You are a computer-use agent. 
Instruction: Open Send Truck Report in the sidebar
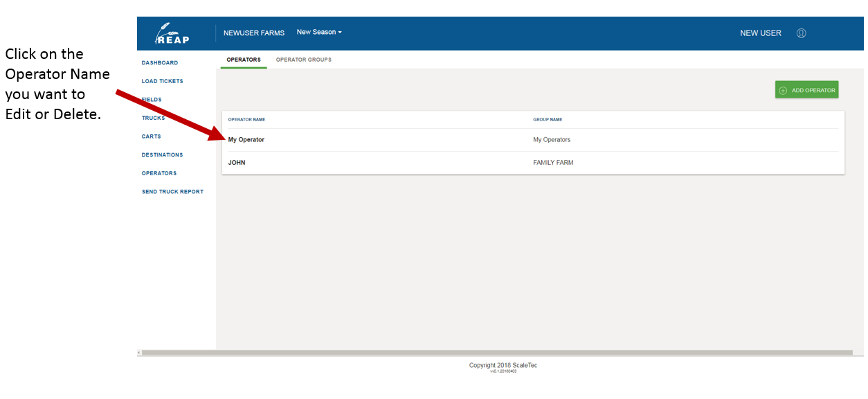coord(173,192)
